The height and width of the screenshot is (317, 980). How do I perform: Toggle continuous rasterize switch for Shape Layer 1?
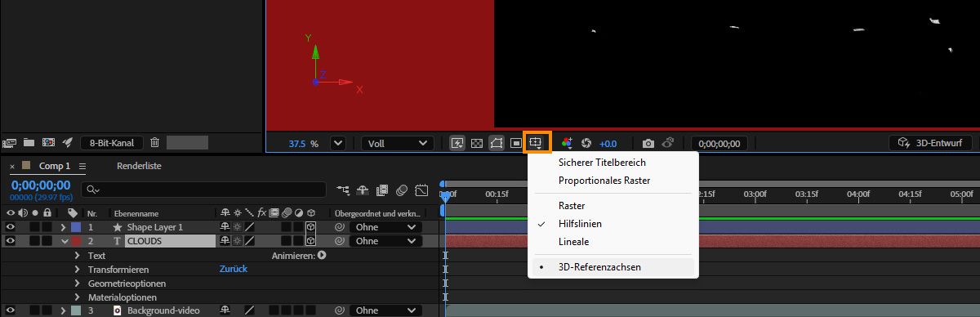tap(237, 227)
